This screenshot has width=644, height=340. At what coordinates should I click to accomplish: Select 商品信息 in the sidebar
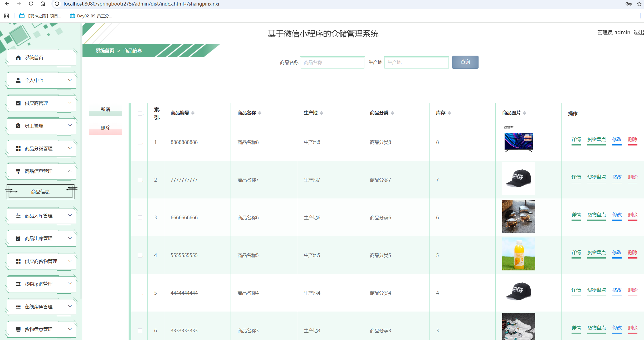pos(40,192)
